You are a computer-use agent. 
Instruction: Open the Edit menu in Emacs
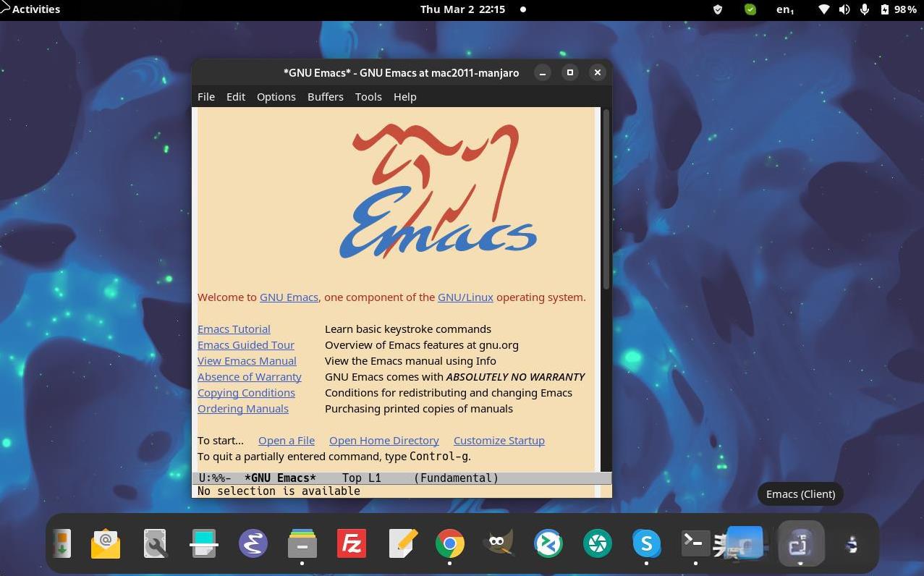click(x=236, y=96)
